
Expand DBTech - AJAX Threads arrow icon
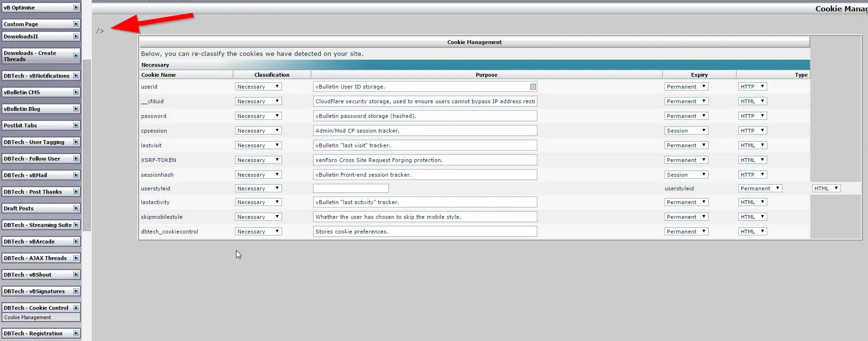point(76,258)
